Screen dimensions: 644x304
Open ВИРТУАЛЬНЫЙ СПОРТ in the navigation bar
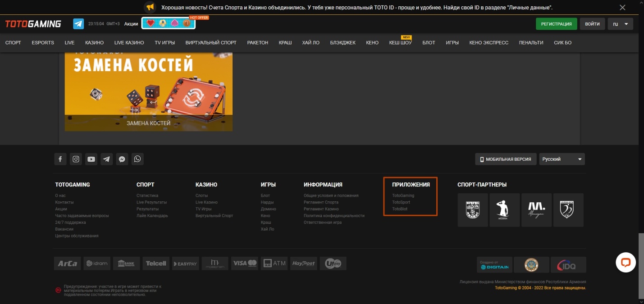click(211, 43)
